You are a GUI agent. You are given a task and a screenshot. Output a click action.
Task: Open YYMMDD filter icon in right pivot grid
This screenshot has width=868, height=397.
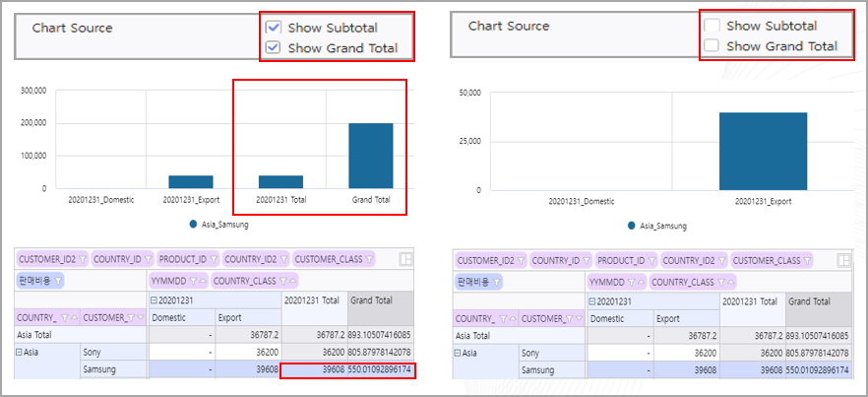[631, 282]
